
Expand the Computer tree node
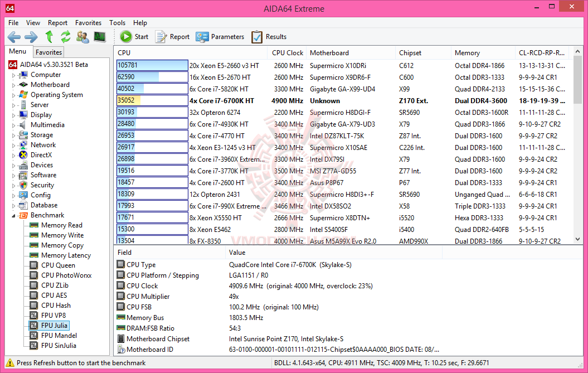(13, 75)
